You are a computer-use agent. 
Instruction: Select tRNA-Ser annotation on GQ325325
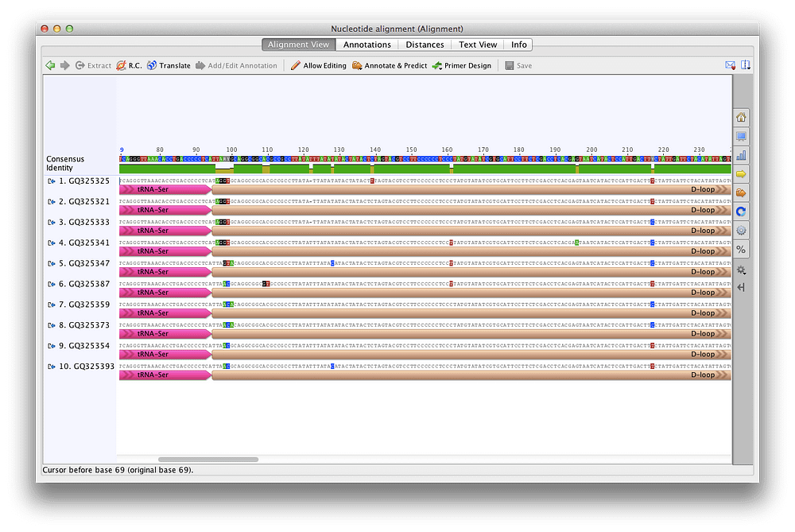coord(165,190)
